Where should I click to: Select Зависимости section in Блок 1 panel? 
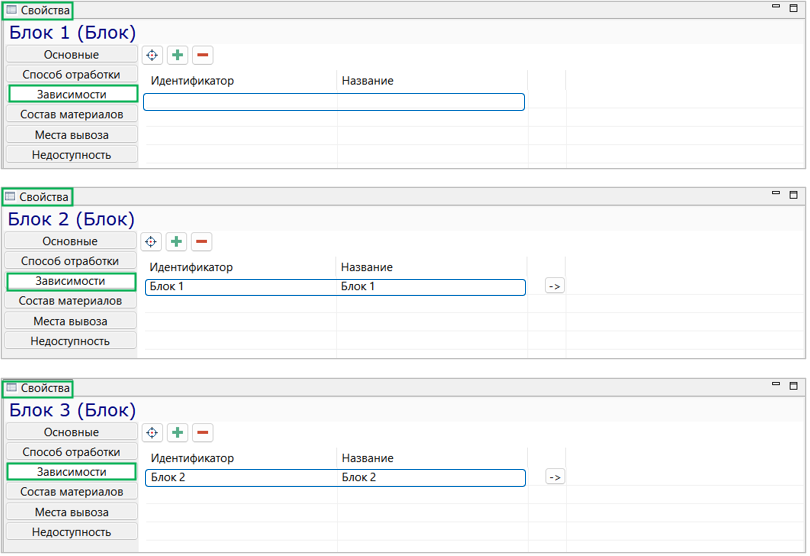(73, 94)
